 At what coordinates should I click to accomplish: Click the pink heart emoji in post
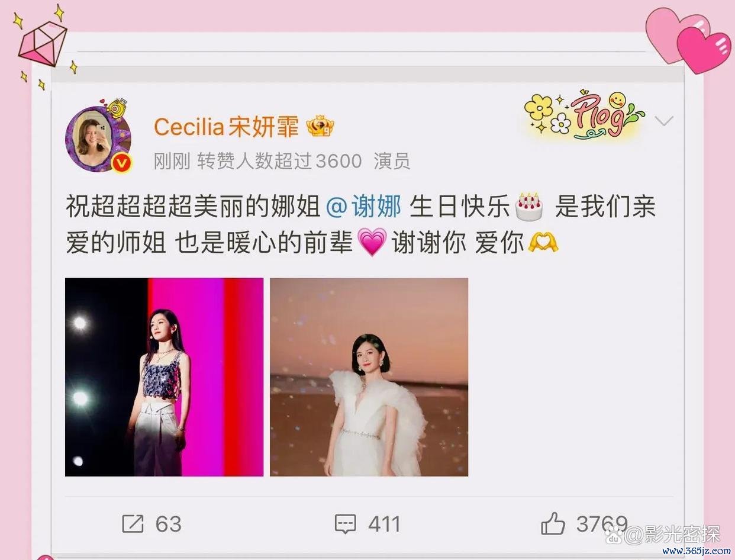pyautogui.click(x=373, y=243)
